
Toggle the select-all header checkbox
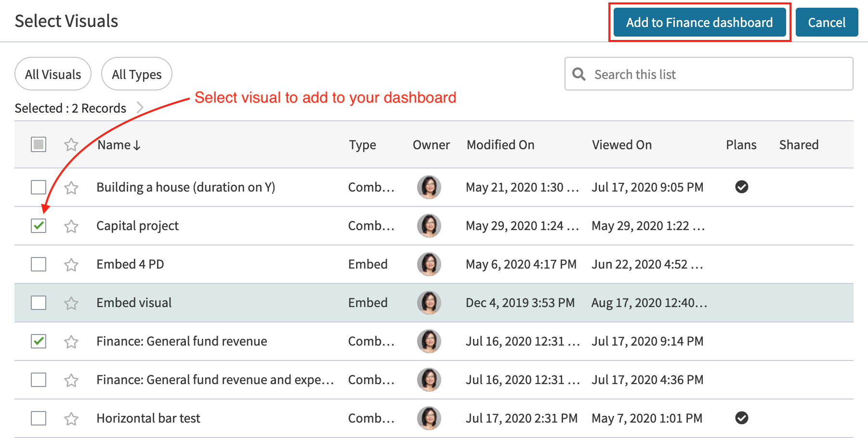point(39,144)
